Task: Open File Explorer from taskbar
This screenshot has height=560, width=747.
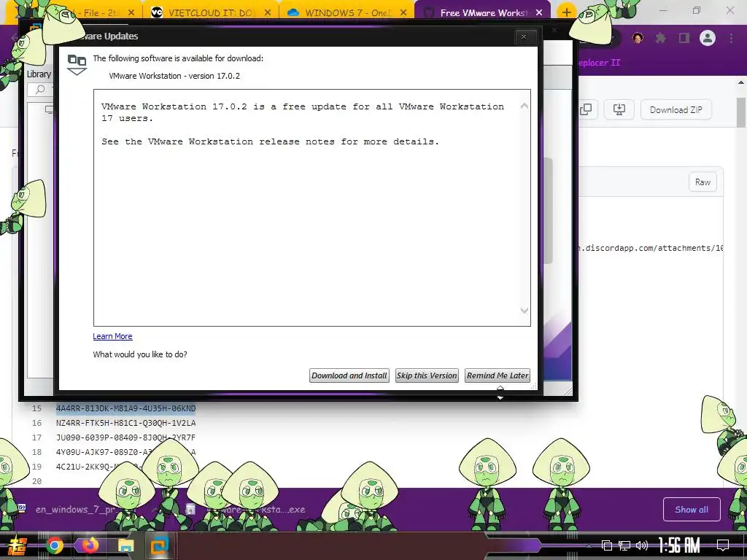Action: tap(125, 545)
